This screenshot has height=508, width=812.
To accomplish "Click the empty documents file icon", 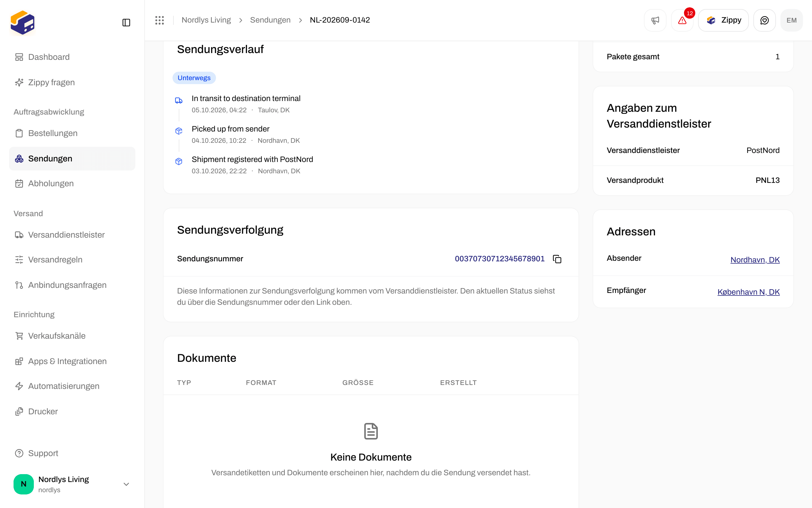I will [x=371, y=431].
